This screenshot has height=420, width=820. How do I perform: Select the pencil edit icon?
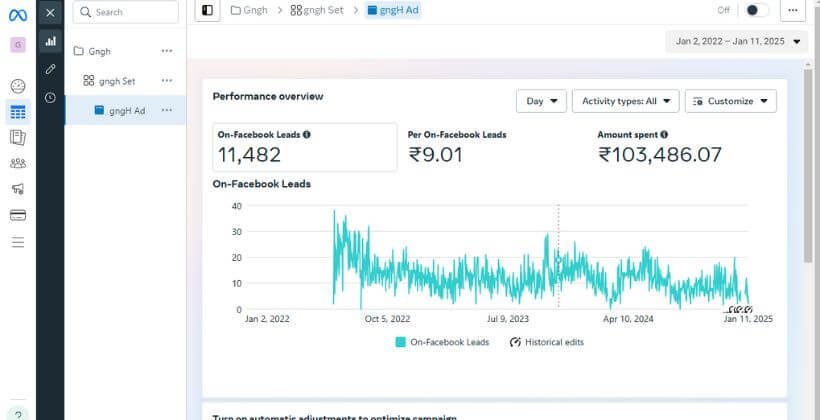50,69
